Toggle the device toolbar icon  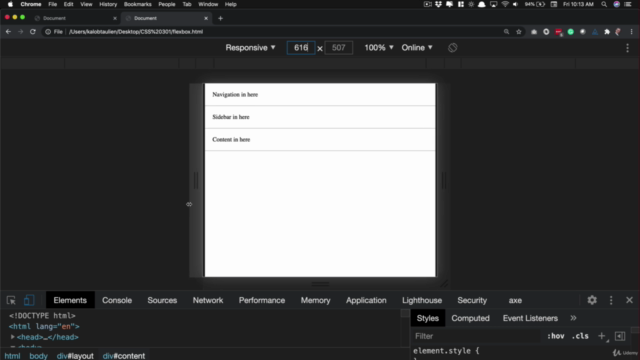click(29, 300)
